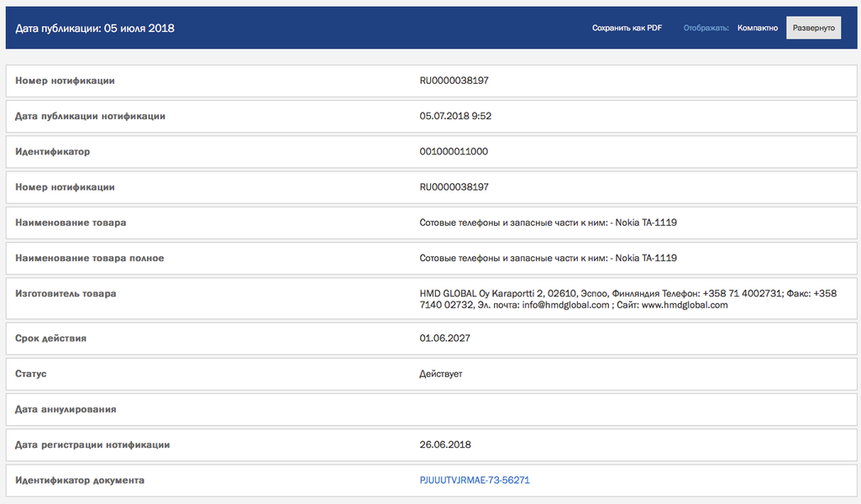
Task: Click the 'Статус' row label
Action: 31,374
